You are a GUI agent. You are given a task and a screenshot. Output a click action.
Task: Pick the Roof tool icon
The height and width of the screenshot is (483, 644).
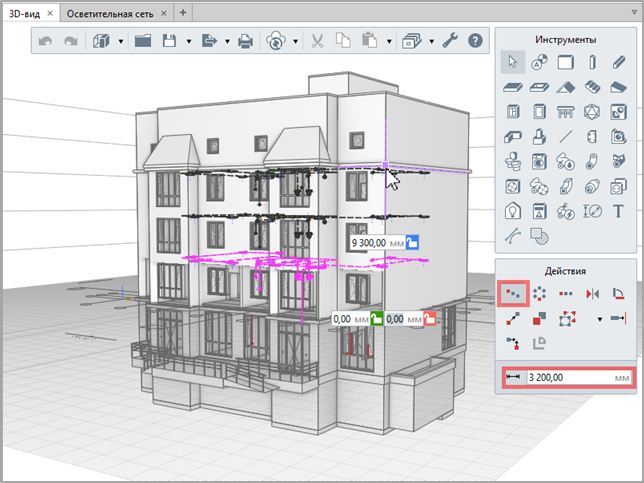[x=565, y=88]
